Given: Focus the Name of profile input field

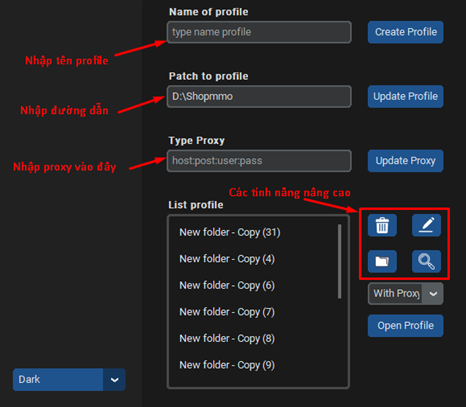Looking at the screenshot, I should point(259,32).
